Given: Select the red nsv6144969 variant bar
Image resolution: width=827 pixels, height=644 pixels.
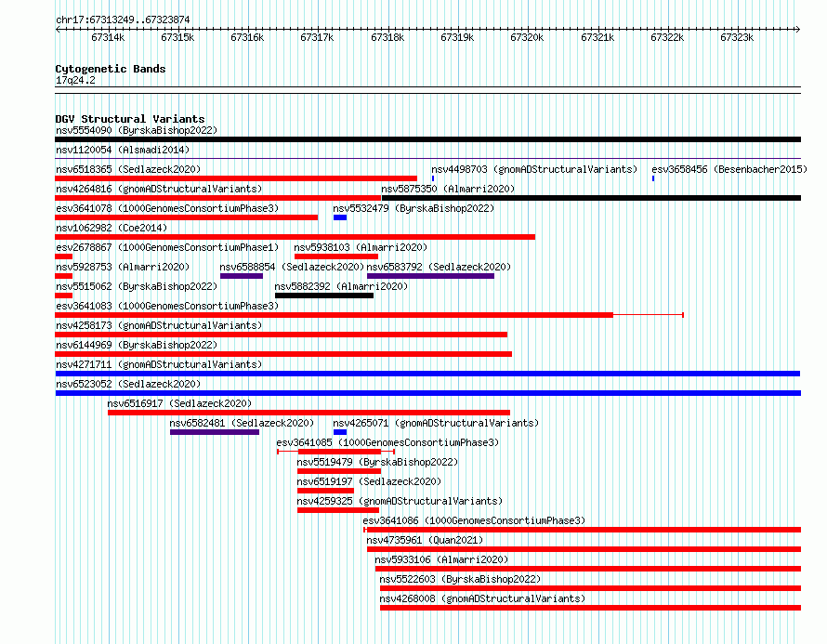Looking at the screenshot, I should click(x=283, y=354).
